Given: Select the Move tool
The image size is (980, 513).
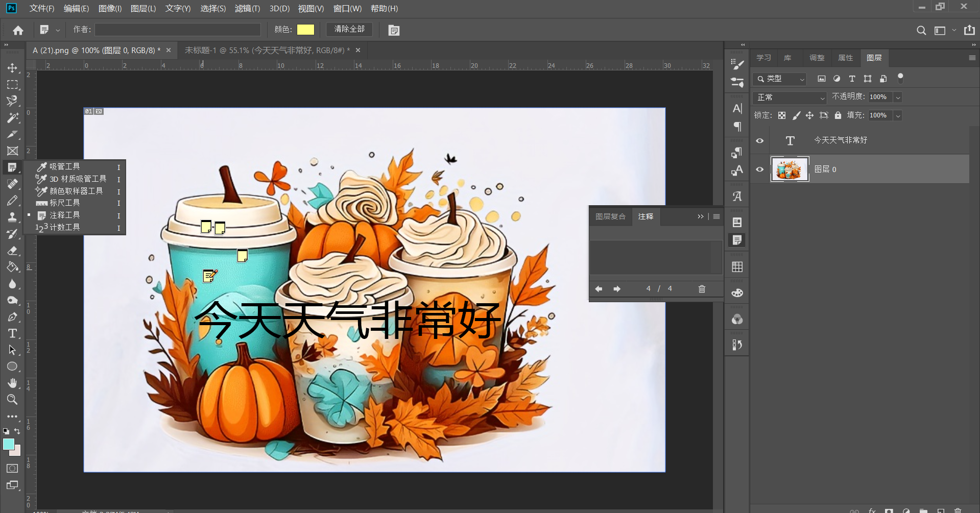Looking at the screenshot, I should [x=13, y=67].
